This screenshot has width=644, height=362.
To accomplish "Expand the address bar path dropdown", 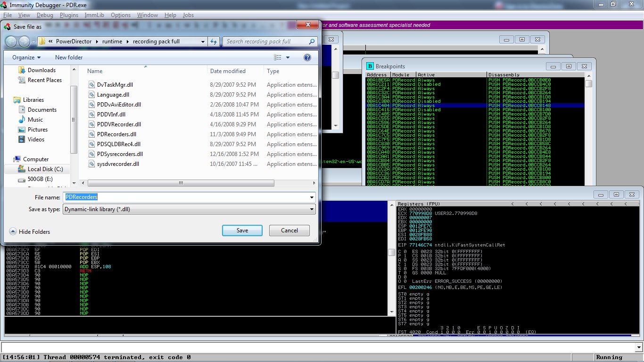I will point(203,41).
